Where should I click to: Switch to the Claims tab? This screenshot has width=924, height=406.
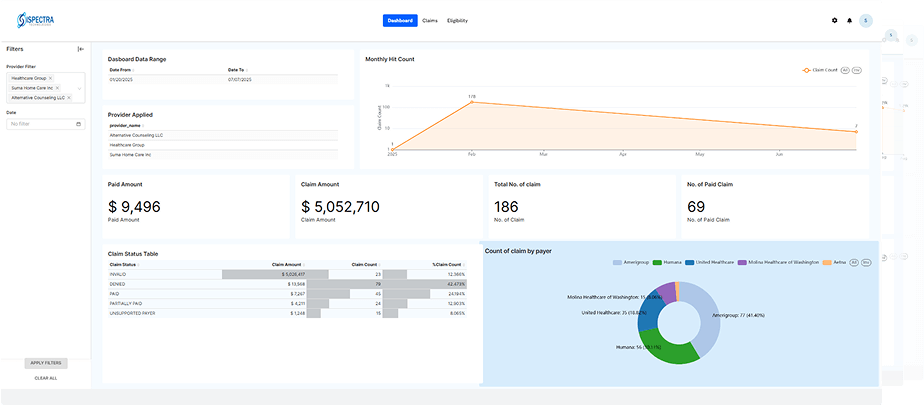click(x=430, y=20)
